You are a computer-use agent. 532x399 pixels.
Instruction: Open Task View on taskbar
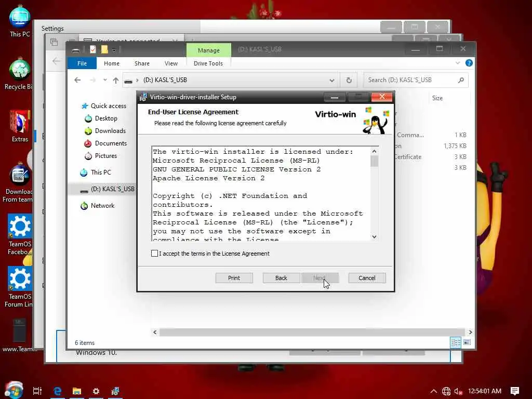[37, 391]
